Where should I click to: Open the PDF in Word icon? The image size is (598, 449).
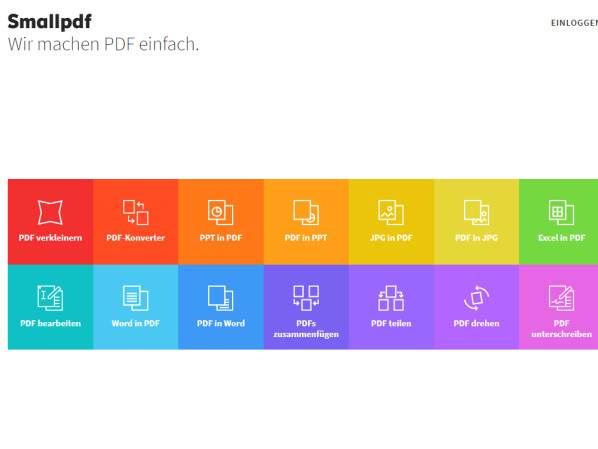coord(220,298)
